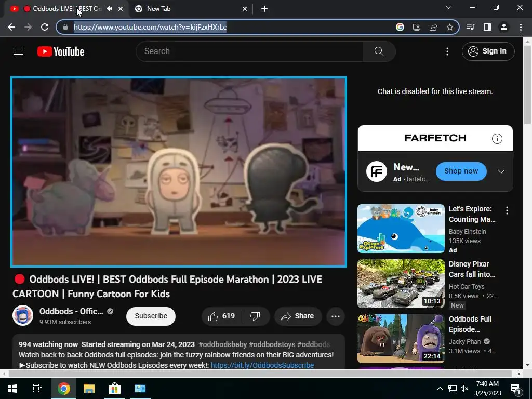Like the video with thumbs up
The width and height of the screenshot is (532, 399).
(222, 316)
